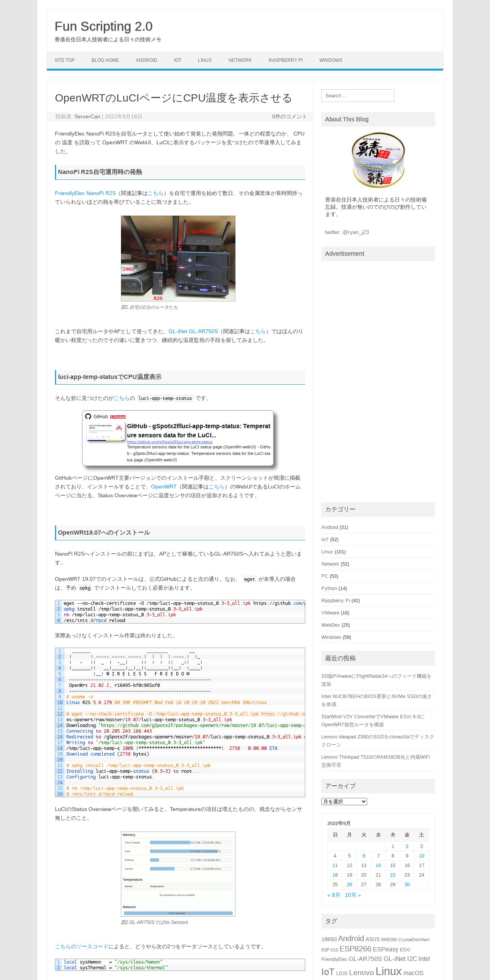Open the IOT navigation item
This screenshot has height=980, width=490.
pyautogui.click(x=177, y=60)
